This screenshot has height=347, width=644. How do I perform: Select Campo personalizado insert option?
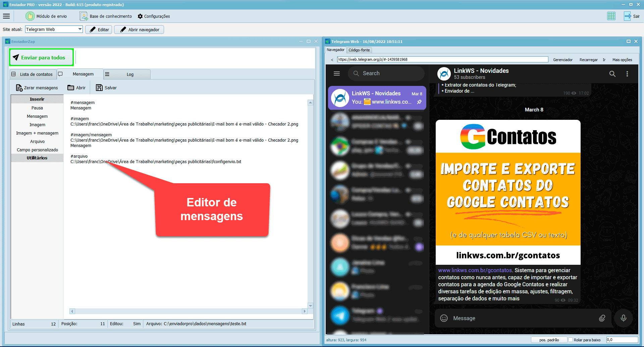37,150
